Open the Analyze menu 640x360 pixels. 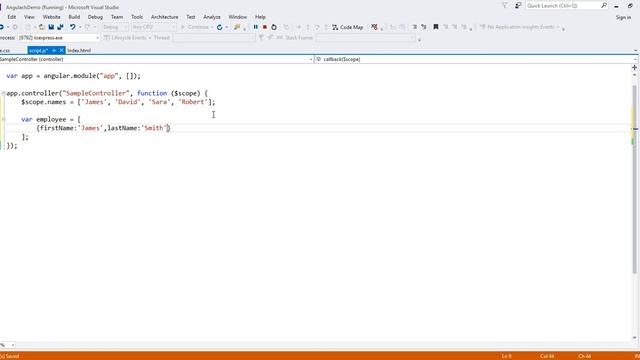click(212, 17)
